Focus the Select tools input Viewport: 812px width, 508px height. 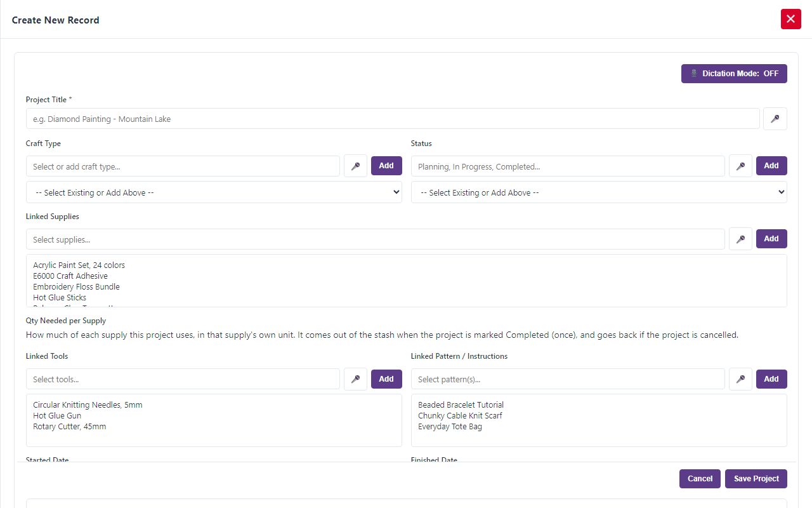point(183,379)
